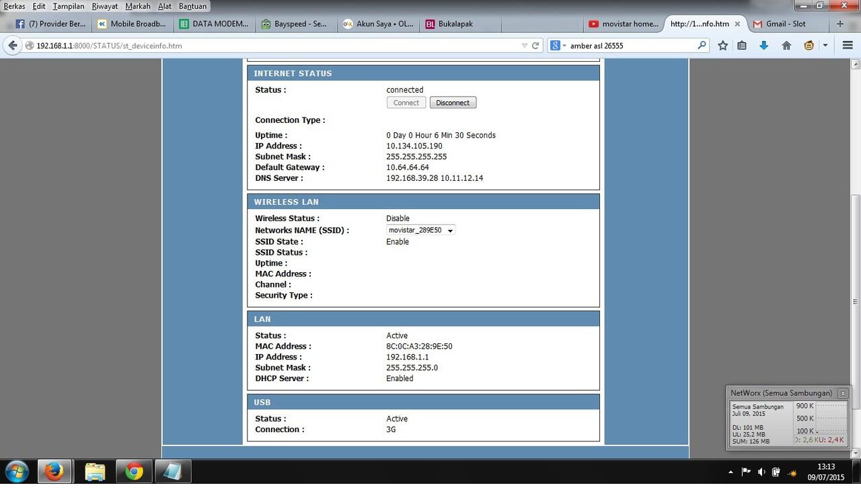Click the WIRELESS LAN section header
This screenshot has height=504, width=861.
(423, 202)
